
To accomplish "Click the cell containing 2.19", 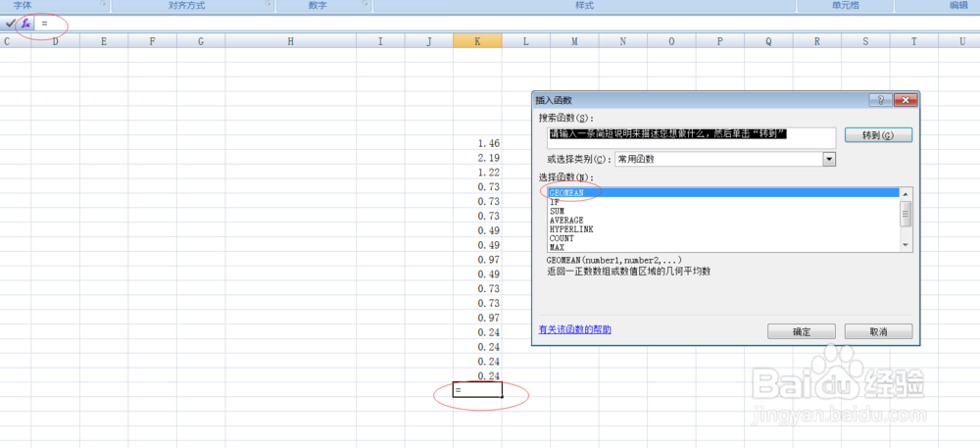I will click(x=477, y=158).
